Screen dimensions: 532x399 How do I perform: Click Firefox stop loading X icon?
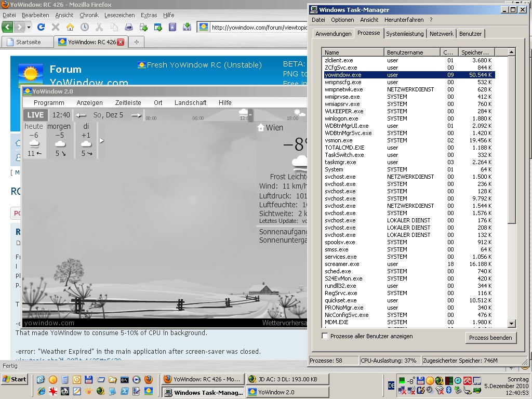(x=56, y=27)
